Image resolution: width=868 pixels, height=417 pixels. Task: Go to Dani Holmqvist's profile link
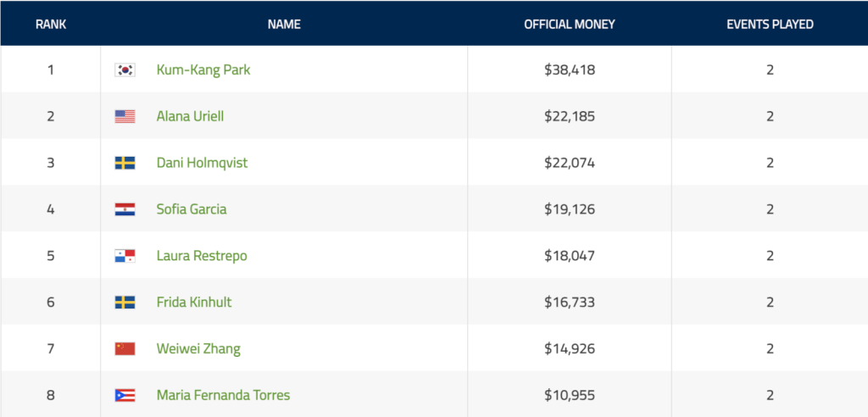(202, 163)
